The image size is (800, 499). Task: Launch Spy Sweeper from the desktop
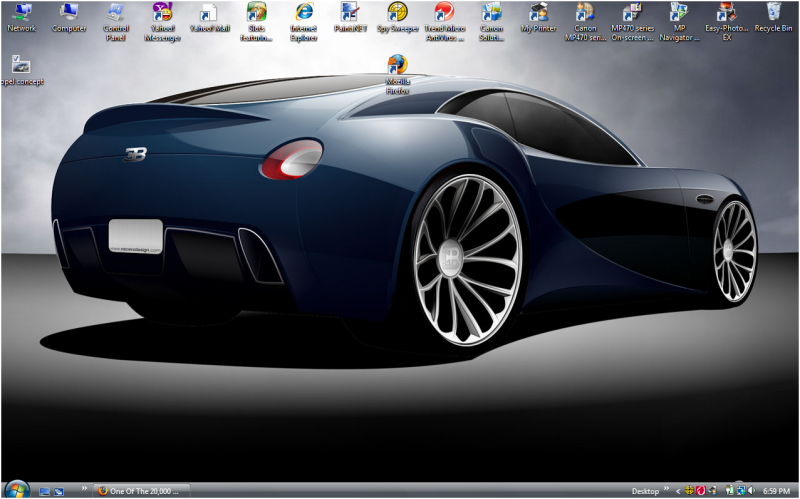tap(397, 14)
